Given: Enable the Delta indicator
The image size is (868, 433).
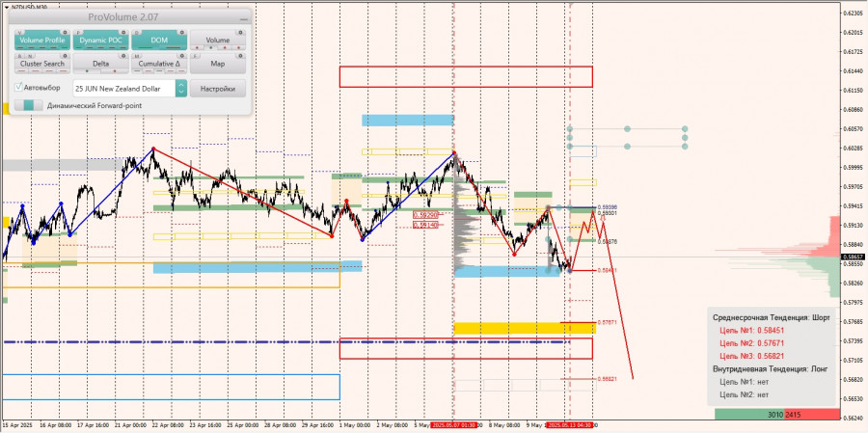Looking at the screenshot, I should click(100, 64).
